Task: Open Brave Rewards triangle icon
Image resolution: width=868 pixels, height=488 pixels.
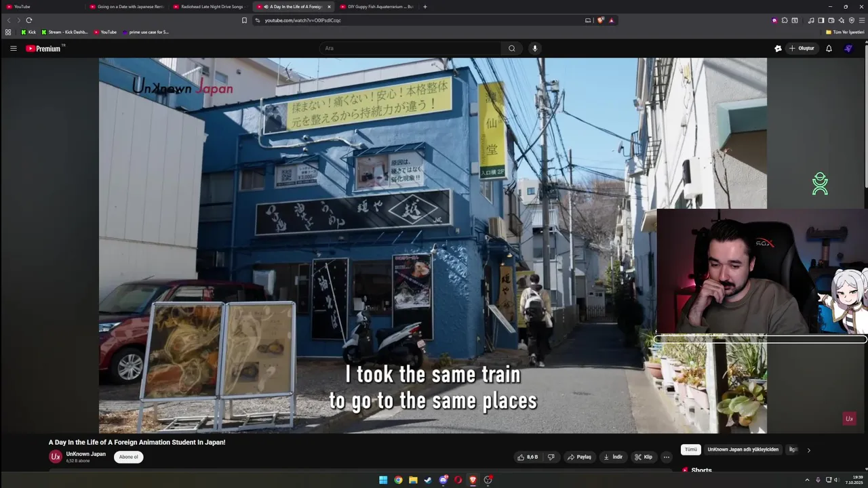Action: (611, 20)
